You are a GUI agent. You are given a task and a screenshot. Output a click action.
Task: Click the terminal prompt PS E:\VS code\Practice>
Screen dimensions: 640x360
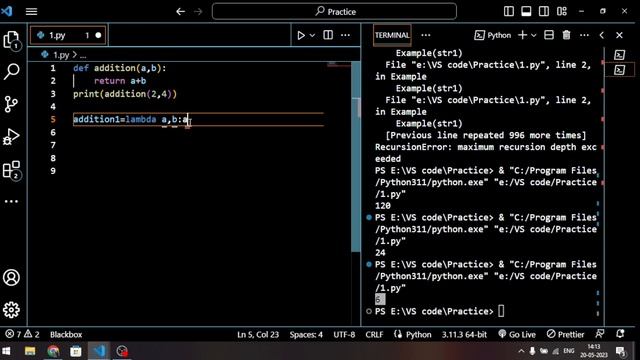pyautogui.click(x=434, y=311)
